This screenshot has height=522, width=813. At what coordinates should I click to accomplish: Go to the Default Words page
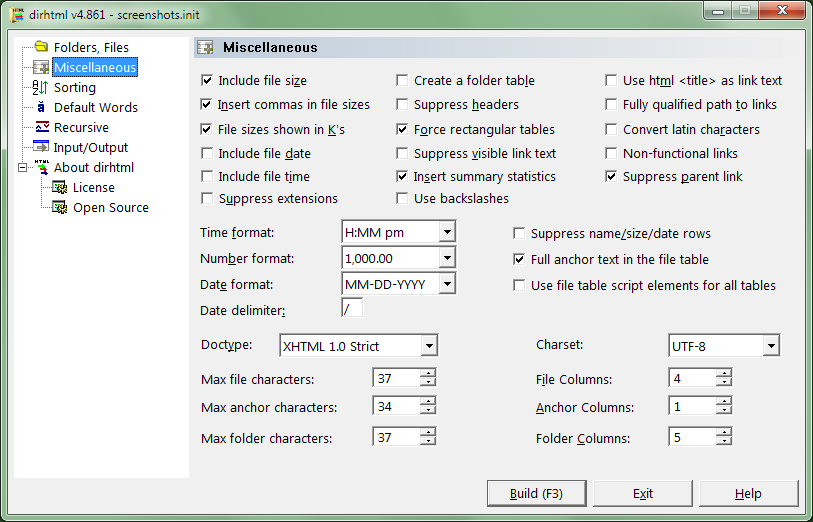[x=96, y=107]
